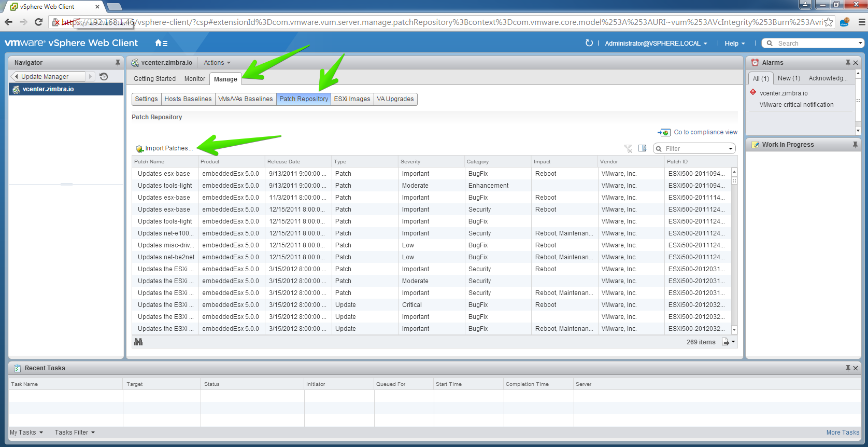Image resolution: width=868 pixels, height=447 pixels.
Task: Expand the export options arrow near 269 items
Action: (x=733, y=342)
